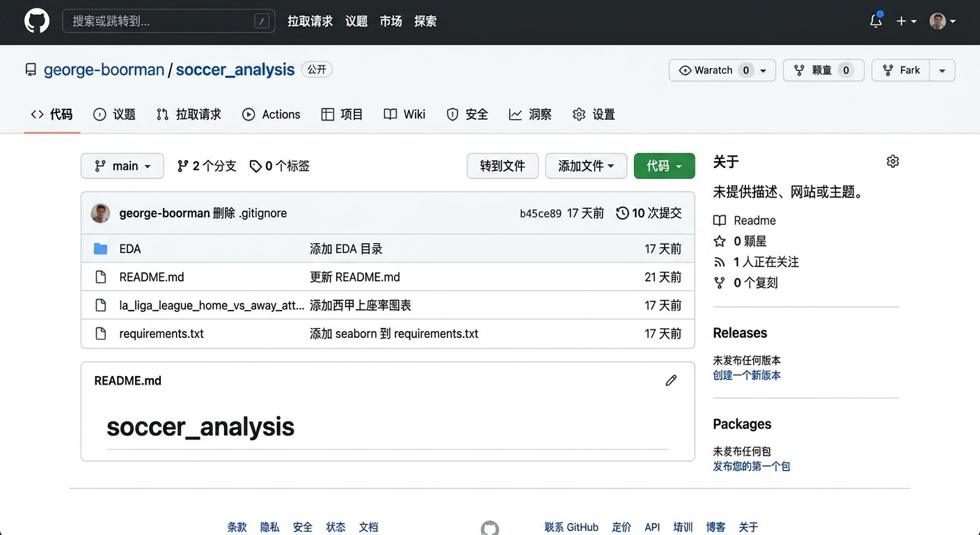This screenshot has width=980, height=535.
Task: Click the slash shortcut icon in search box
Action: (262, 22)
